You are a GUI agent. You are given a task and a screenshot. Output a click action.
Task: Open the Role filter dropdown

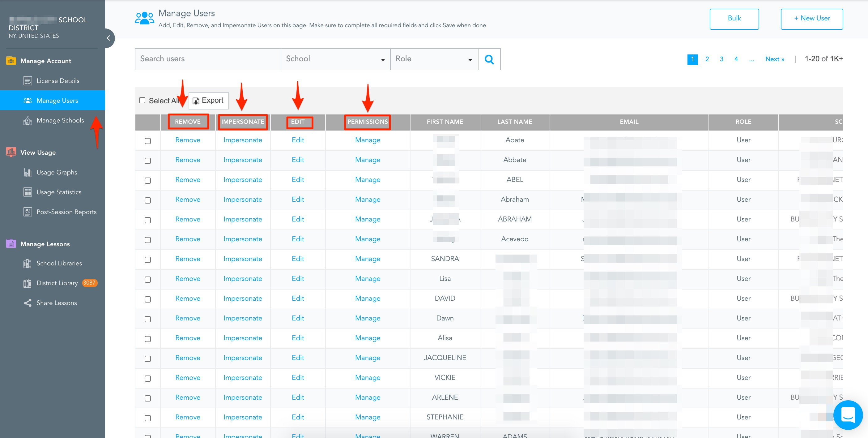(434, 59)
